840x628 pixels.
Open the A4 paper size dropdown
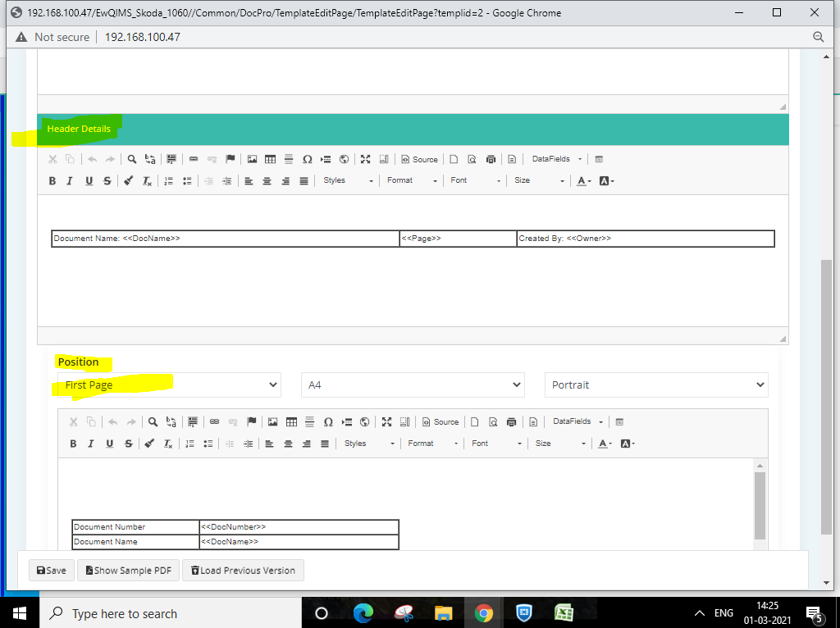[413, 385]
